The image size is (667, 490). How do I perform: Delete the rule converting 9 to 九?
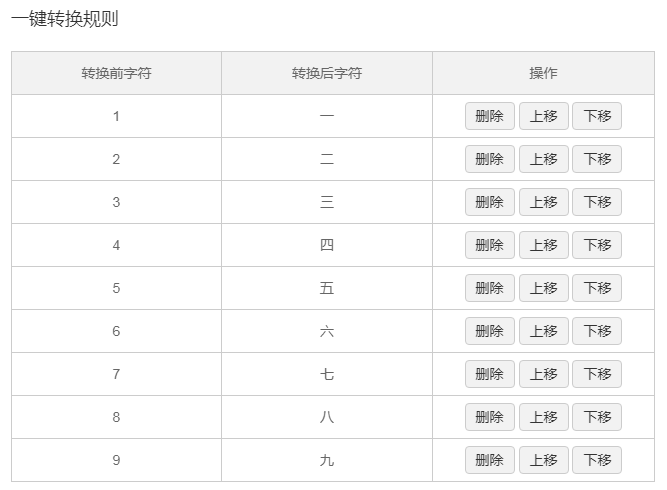pyautogui.click(x=490, y=460)
